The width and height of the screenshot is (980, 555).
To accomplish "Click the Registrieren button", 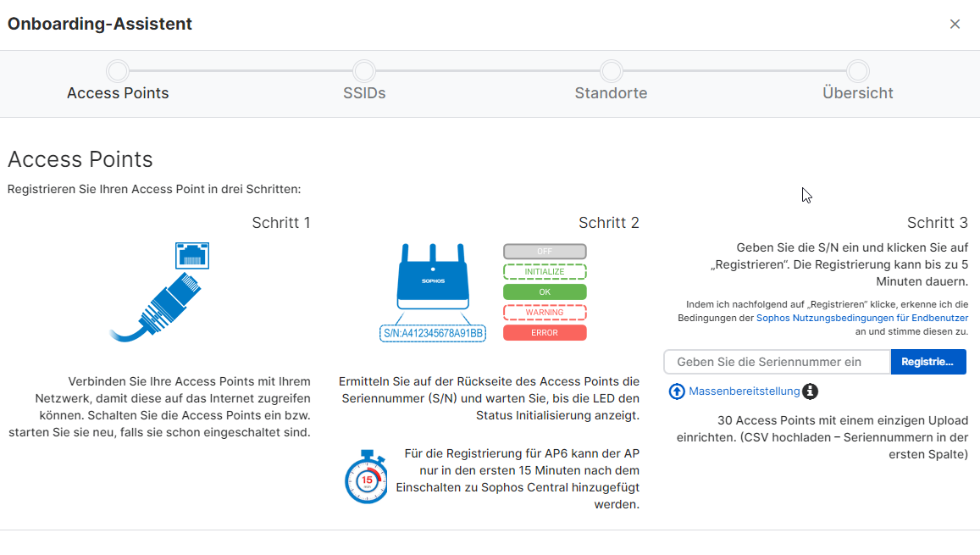I will point(928,362).
